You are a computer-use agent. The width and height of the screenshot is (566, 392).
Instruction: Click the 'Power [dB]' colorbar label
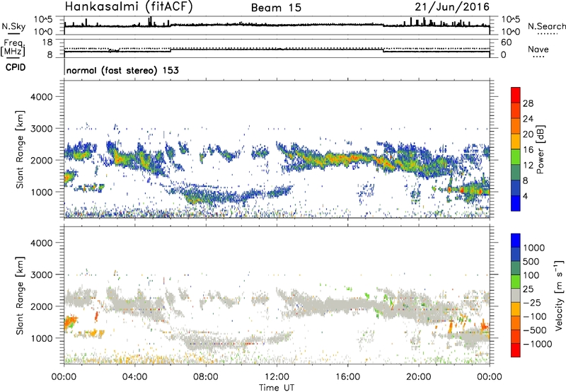[540, 149]
